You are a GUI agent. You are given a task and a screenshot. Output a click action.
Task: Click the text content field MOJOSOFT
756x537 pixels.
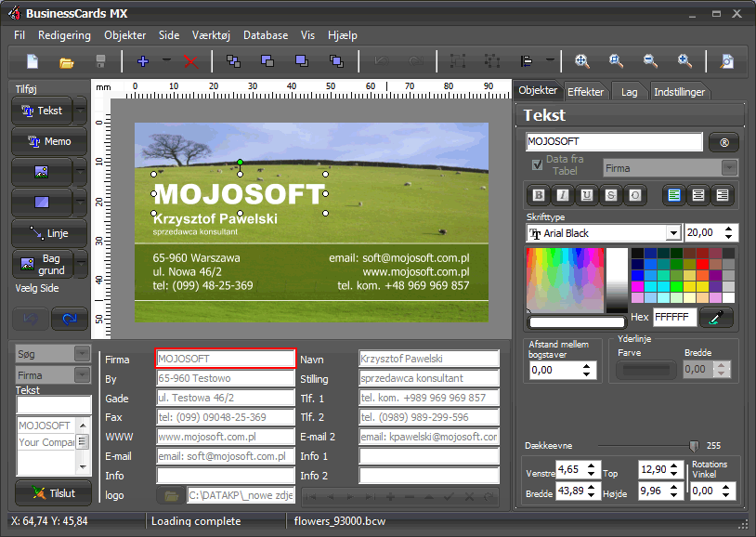(x=614, y=142)
